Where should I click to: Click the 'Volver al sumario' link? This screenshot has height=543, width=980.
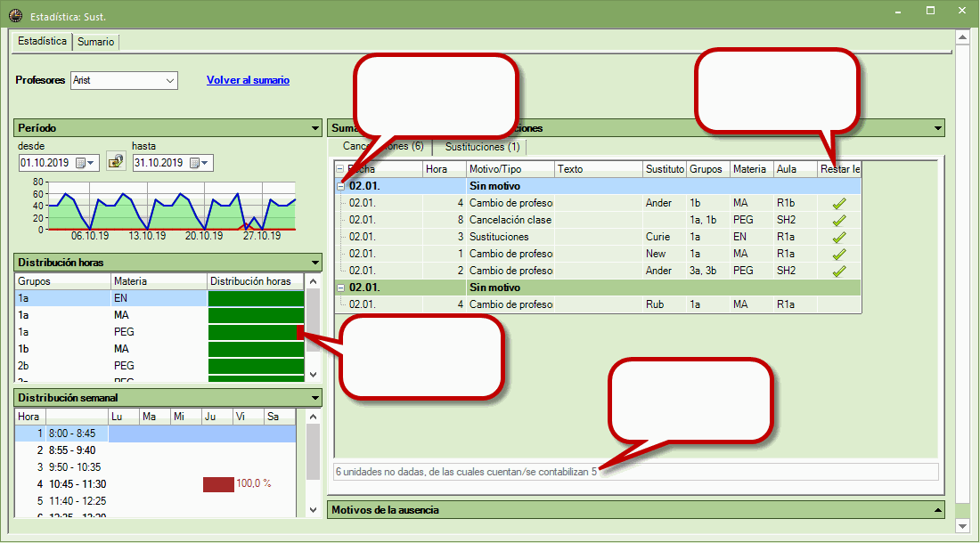click(x=249, y=80)
